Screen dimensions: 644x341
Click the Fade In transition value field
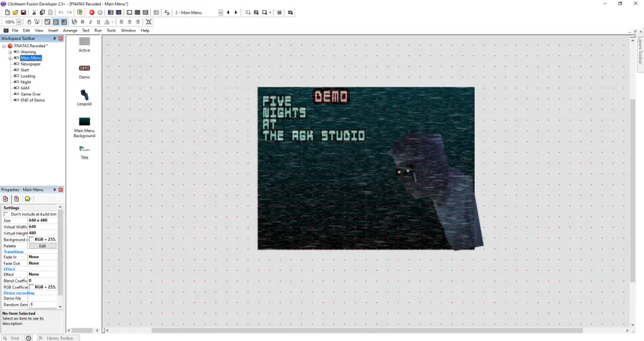[42, 257]
